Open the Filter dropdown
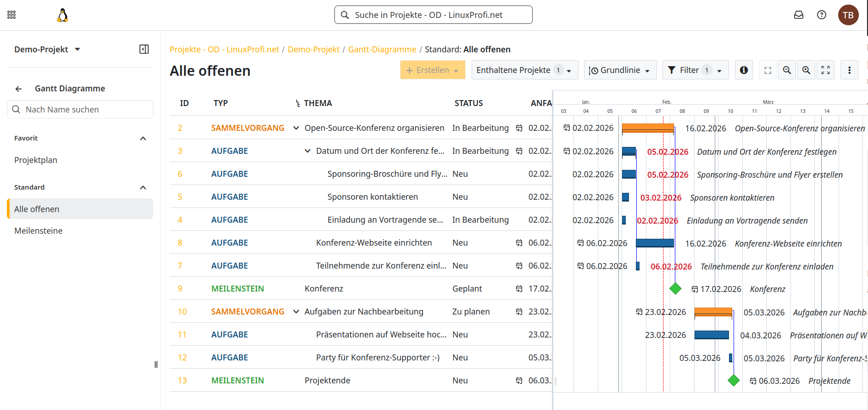Viewport: 868px width, 410px height. (695, 70)
